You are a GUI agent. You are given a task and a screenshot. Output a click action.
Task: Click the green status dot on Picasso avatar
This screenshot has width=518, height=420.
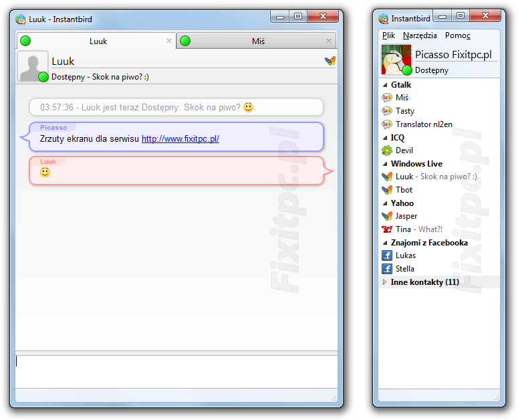tap(407, 70)
